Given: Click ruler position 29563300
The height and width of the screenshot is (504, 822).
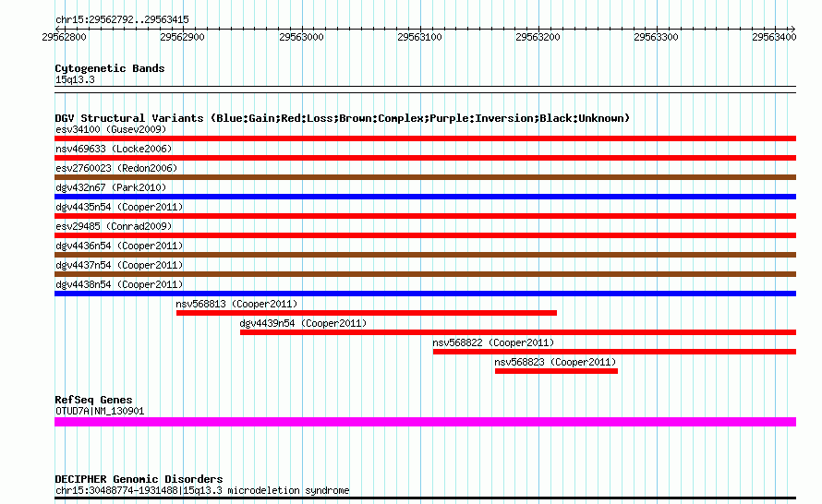Looking at the screenshot, I should [x=657, y=37].
